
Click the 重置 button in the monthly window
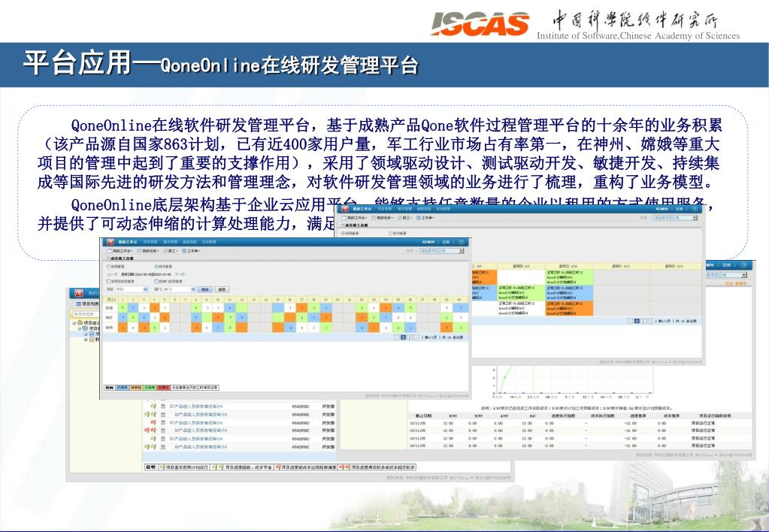(222, 289)
